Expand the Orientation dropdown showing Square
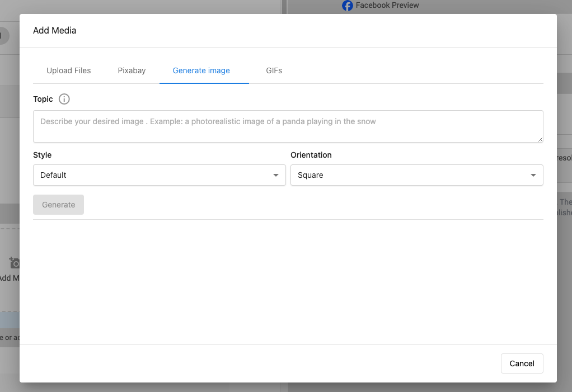The height and width of the screenshot is (392, 572). 416,175
